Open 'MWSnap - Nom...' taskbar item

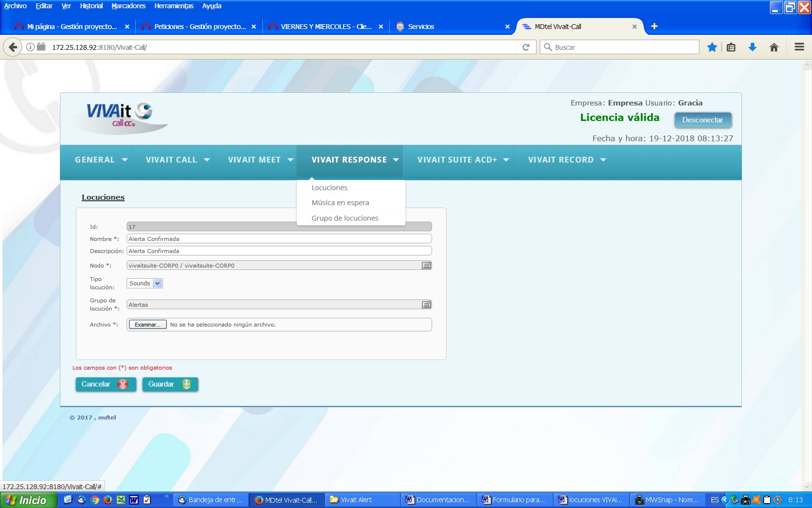pyautogui.click(x=667, y=500)
